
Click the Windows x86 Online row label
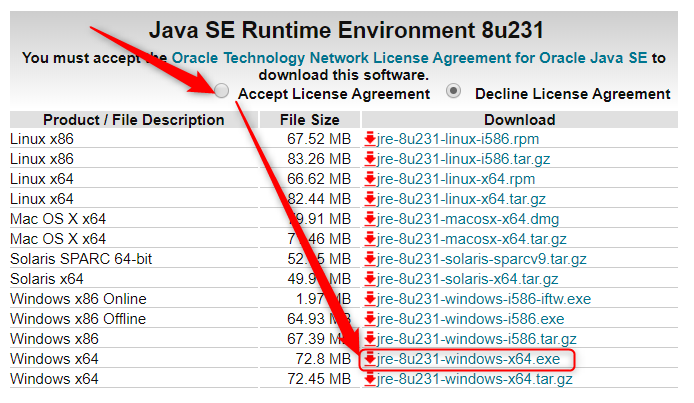point(78,299)
